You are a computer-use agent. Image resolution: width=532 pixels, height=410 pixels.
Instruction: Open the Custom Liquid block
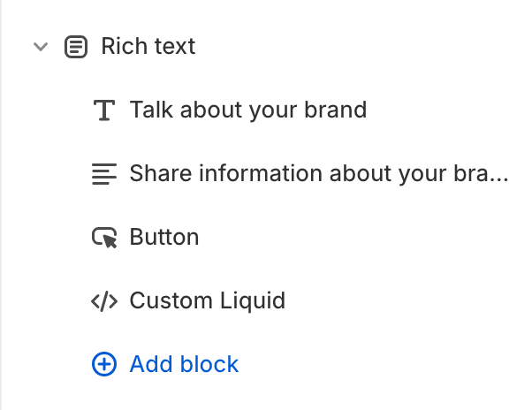click(208, 300)
